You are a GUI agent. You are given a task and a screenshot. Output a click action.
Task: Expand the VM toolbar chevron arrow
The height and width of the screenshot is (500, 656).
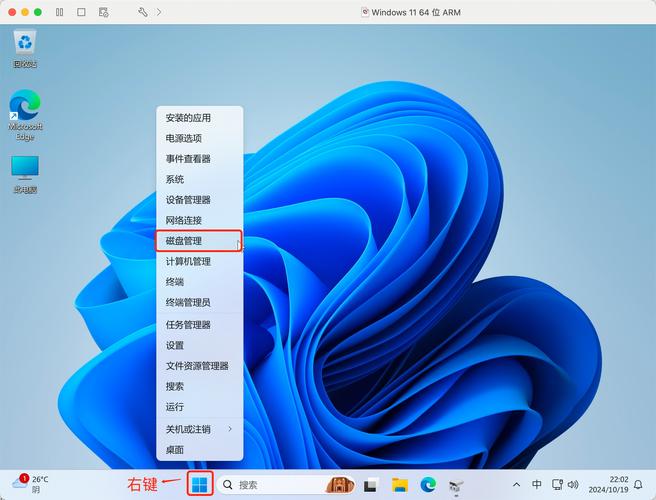click(159, 12)
